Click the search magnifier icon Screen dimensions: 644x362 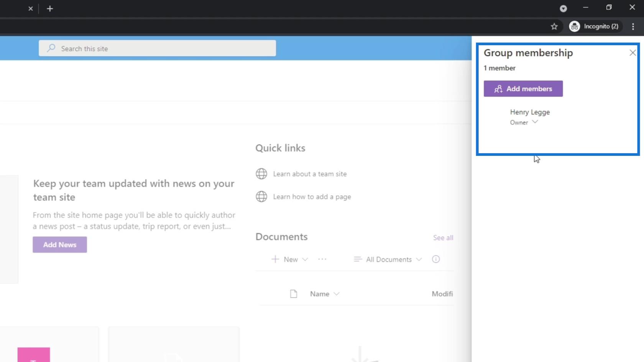[51, 48]
